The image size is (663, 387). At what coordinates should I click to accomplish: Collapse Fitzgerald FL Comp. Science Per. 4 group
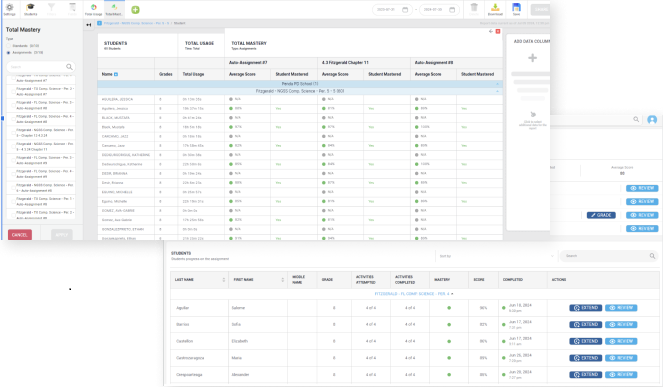452,294
